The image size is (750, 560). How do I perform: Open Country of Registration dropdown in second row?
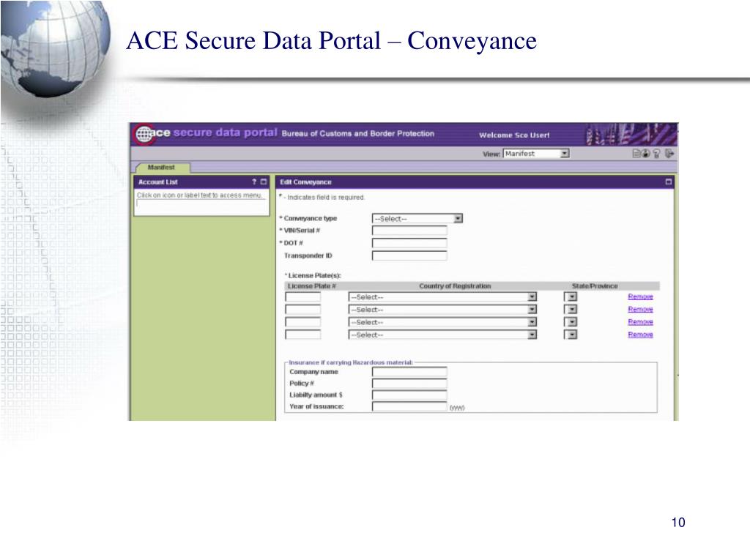point(442,310)
